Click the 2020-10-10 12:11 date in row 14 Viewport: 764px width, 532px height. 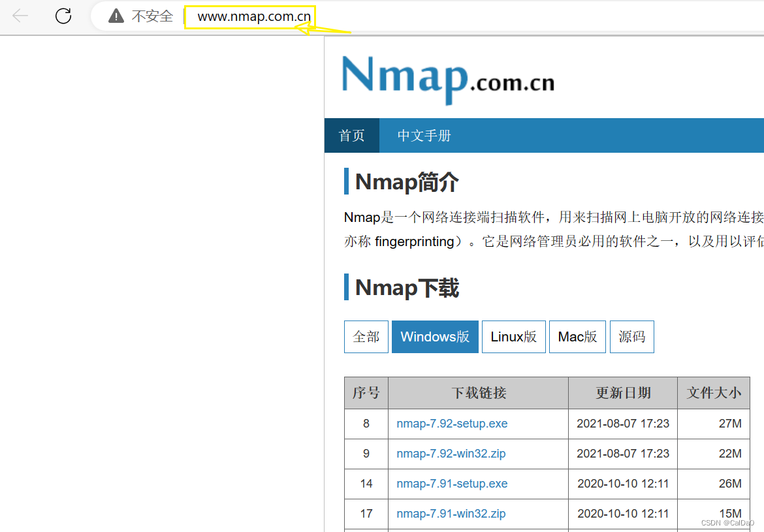coord(623,483)
